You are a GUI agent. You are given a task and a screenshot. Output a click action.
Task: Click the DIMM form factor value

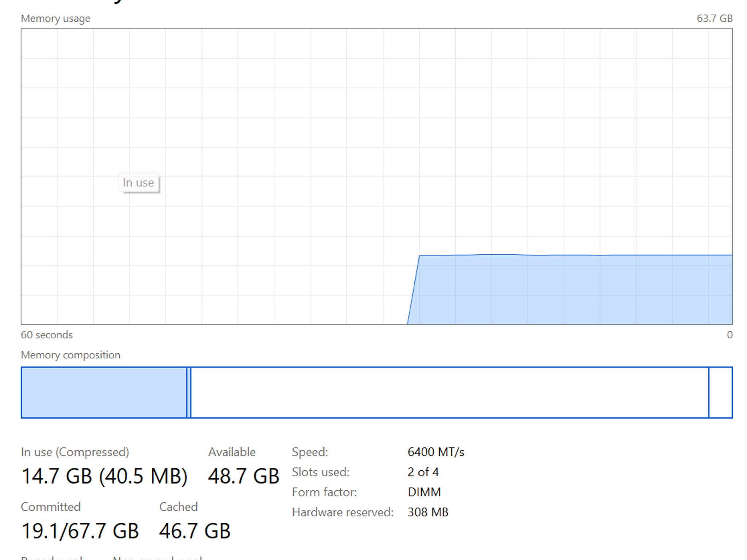(424, 492)
